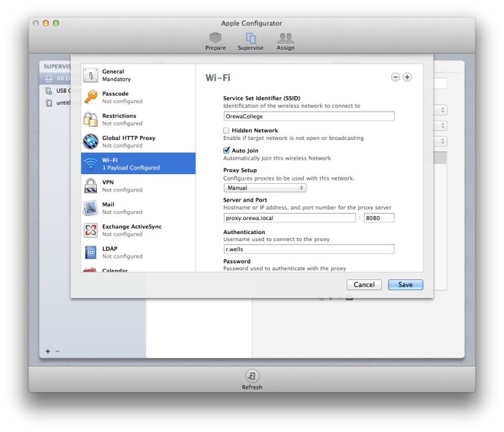Select the All Devices sidebar row
Viewport: 504px width, 432px height.
tap(55, 78)
